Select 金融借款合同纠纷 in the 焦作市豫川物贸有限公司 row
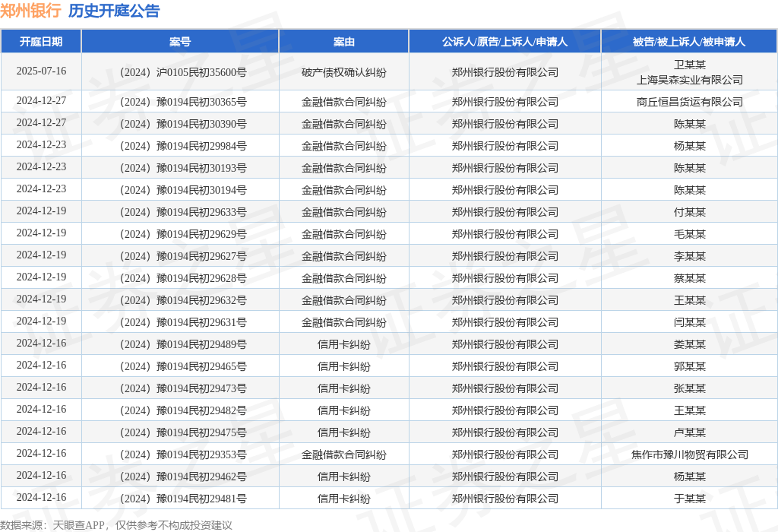The width and height of the screenshot is (778, 532). click(344, 454)
